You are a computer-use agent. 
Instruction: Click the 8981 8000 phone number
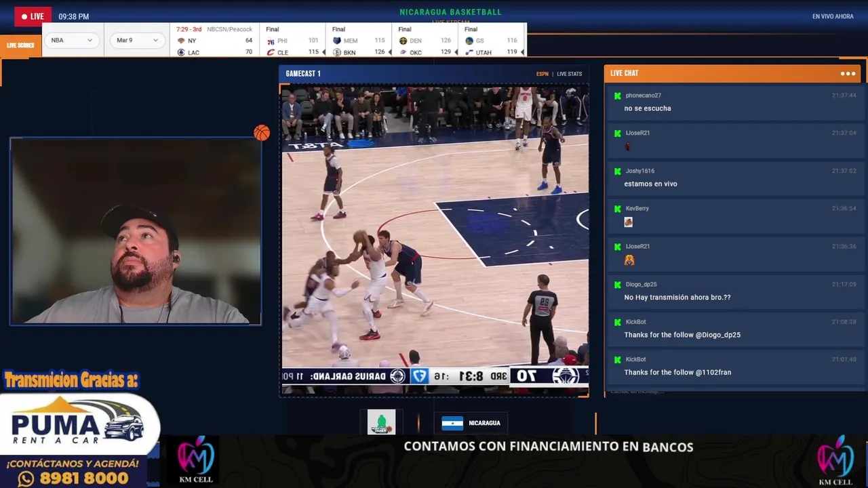(85, 479)
